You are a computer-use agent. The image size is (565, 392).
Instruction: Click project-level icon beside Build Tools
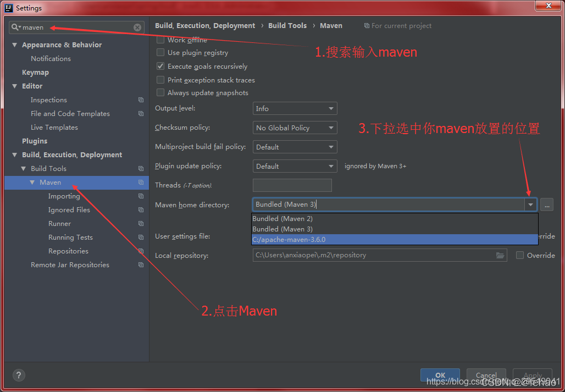point(141,168)
